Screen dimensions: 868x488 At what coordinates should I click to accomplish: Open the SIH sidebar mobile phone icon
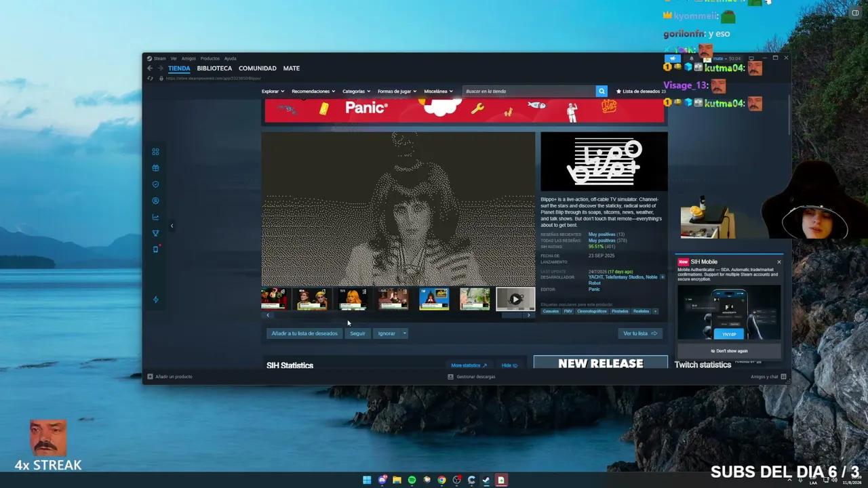pos(155,249)
